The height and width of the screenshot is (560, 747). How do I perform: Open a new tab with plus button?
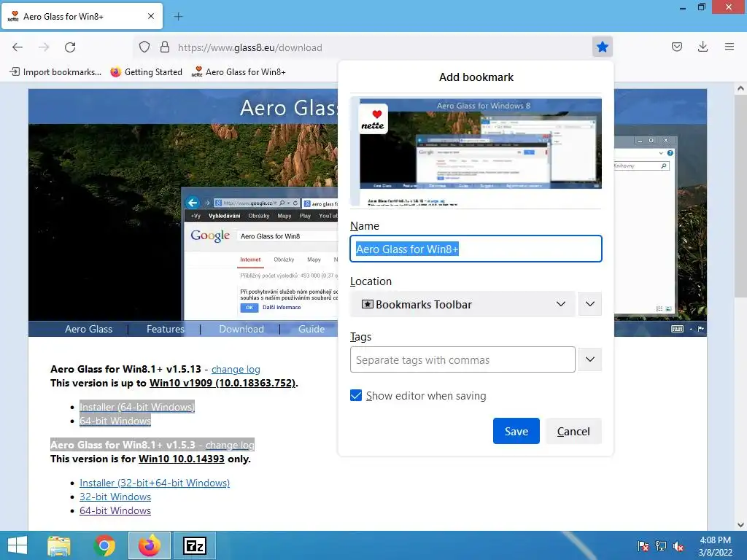pyautogui.click(x=178, y=17)
